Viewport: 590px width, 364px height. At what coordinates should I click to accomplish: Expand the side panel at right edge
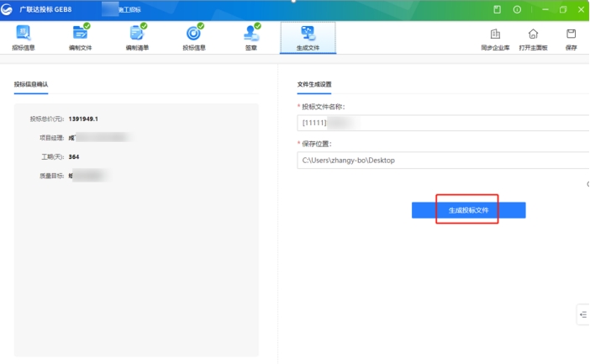coord(583,314)
